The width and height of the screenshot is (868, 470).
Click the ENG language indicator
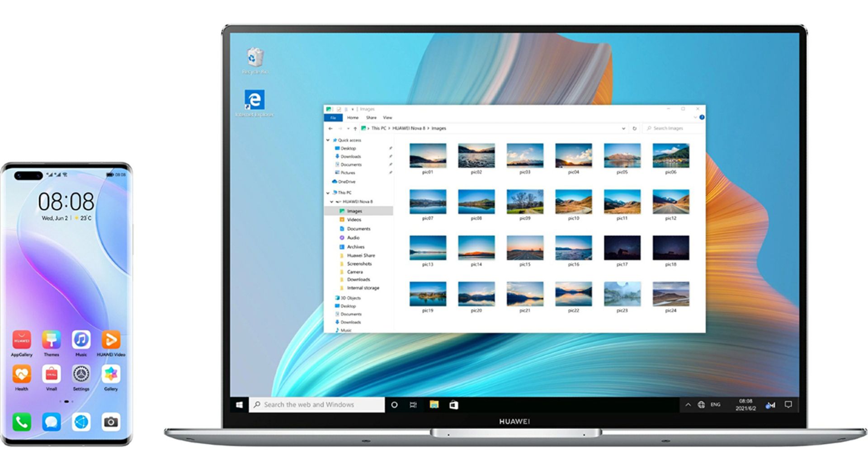tap(716, 404)
